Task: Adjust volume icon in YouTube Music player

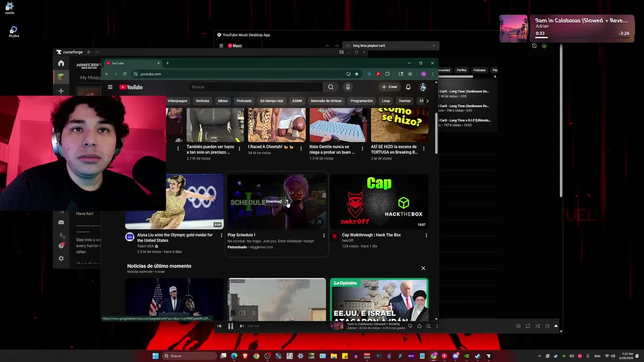Action: point(518,326)
